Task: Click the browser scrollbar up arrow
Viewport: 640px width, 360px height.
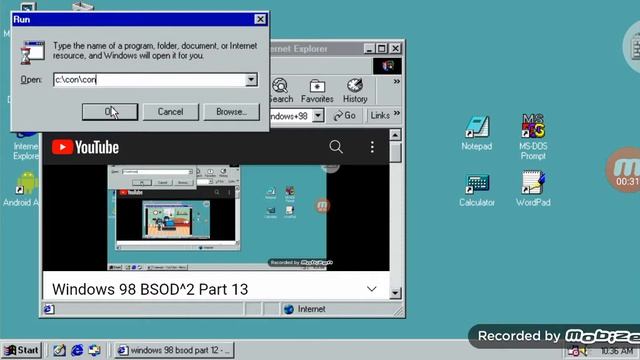Action: point(395,135)
